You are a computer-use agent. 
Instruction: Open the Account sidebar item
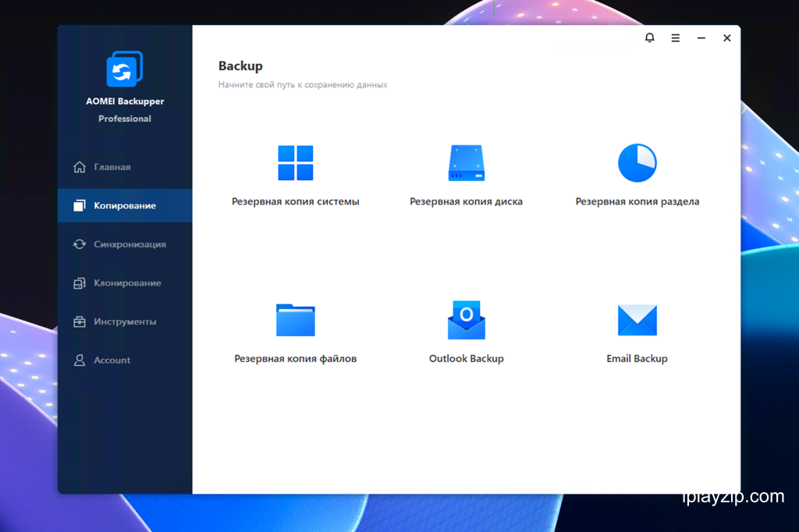pyautogui.click(x=125, y=360)
